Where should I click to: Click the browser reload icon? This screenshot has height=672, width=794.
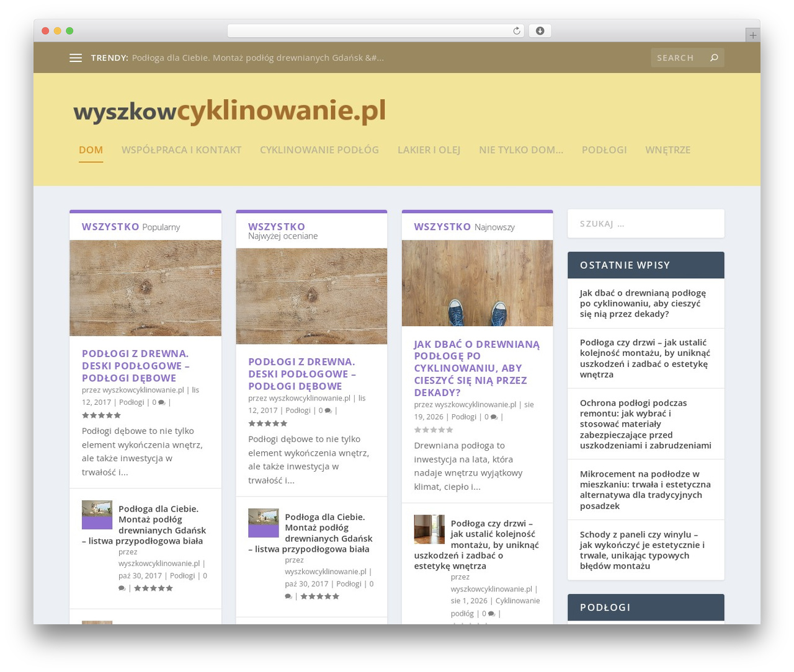pyautogui.click(x=516, y=31)
